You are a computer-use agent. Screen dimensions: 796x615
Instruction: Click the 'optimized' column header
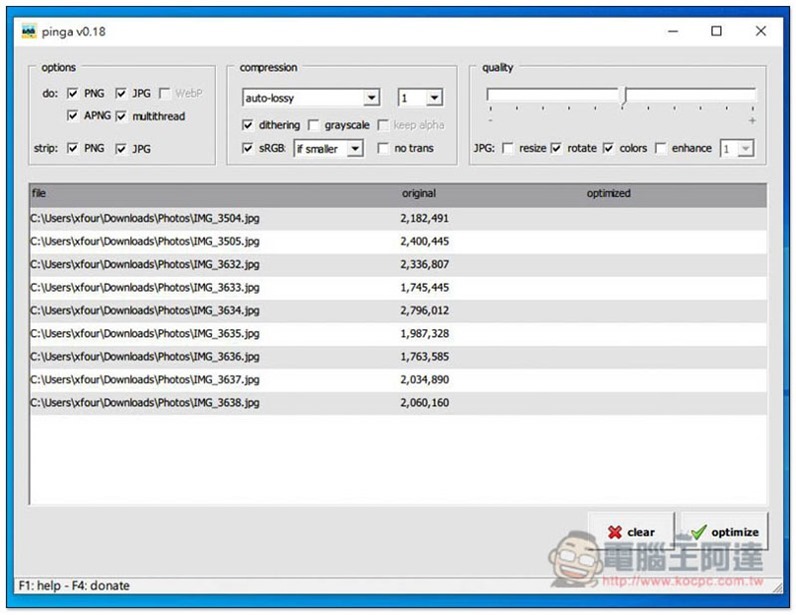[x=609, y=193]
